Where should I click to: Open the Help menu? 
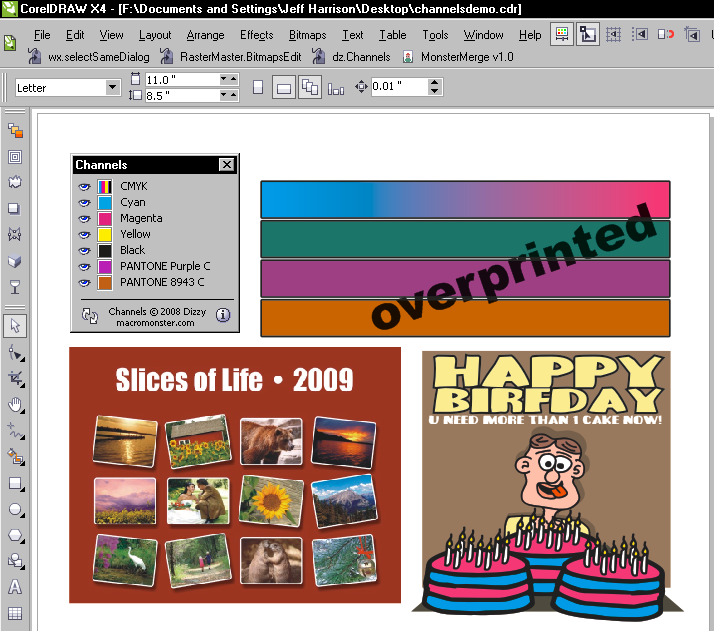pos(530,35)
